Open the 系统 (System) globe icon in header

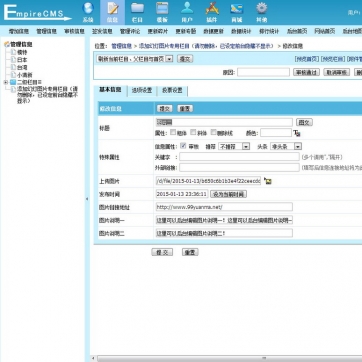pyautogui.click(x=88, y=8)
